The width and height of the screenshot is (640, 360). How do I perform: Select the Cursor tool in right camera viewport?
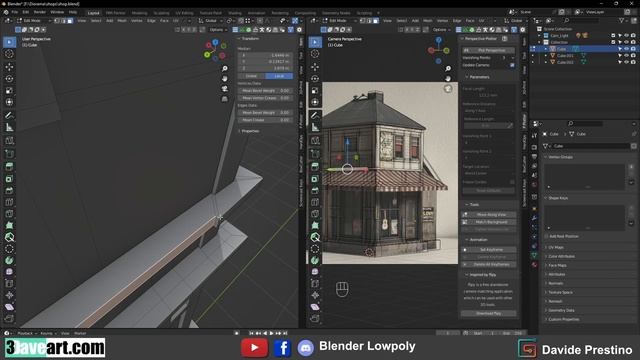(315, 54)
